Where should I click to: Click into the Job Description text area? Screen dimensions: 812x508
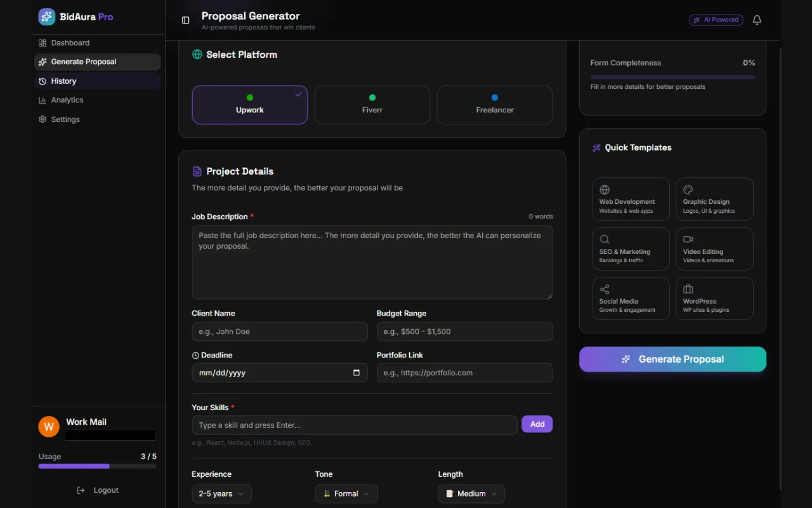[x=372, y=262]
